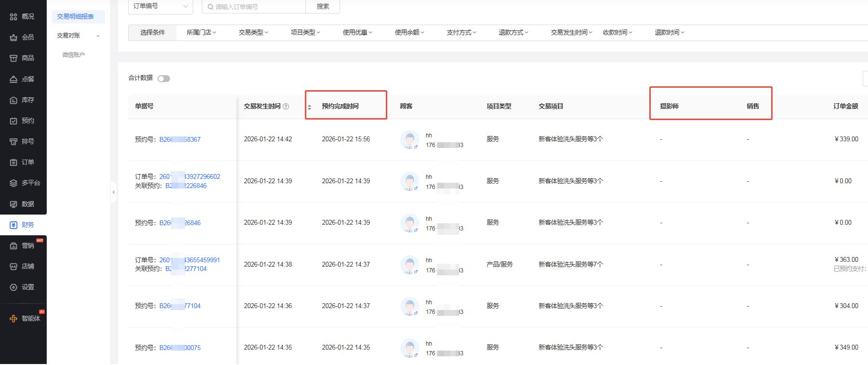Click help icon beside 交易发生时间 header
This screenshot has width=868, height=365.
coord(286,106)
